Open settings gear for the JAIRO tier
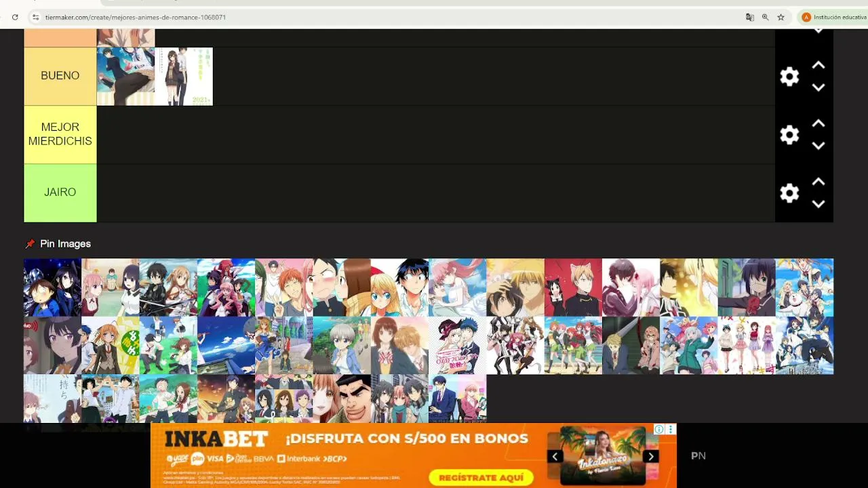Screen dimensions: 868x488 (x=789, y=193)
